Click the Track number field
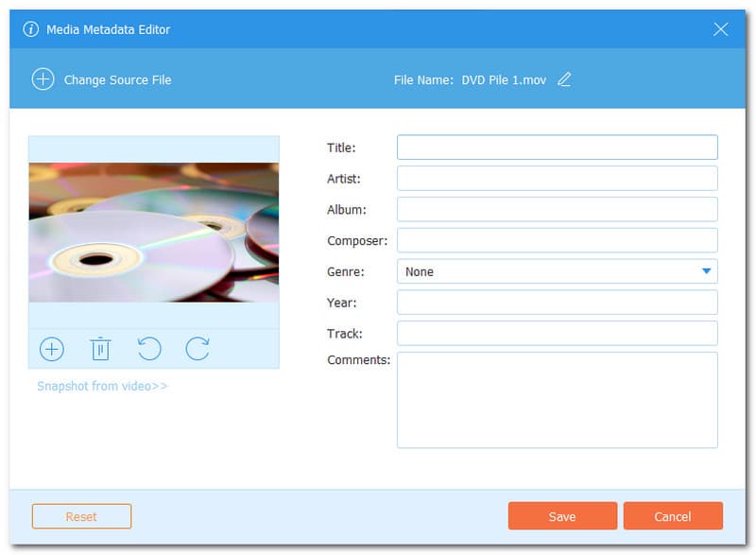Image resolution: width=756 pixels, height=555 pixels. coord(557,334)
